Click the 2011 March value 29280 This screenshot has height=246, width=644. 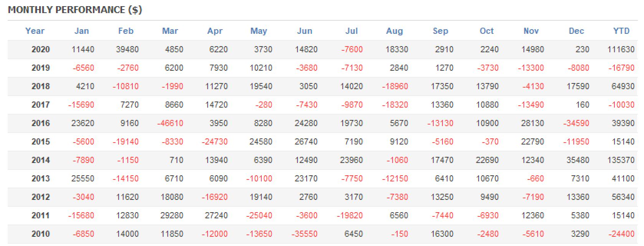[x=172, y=216]
